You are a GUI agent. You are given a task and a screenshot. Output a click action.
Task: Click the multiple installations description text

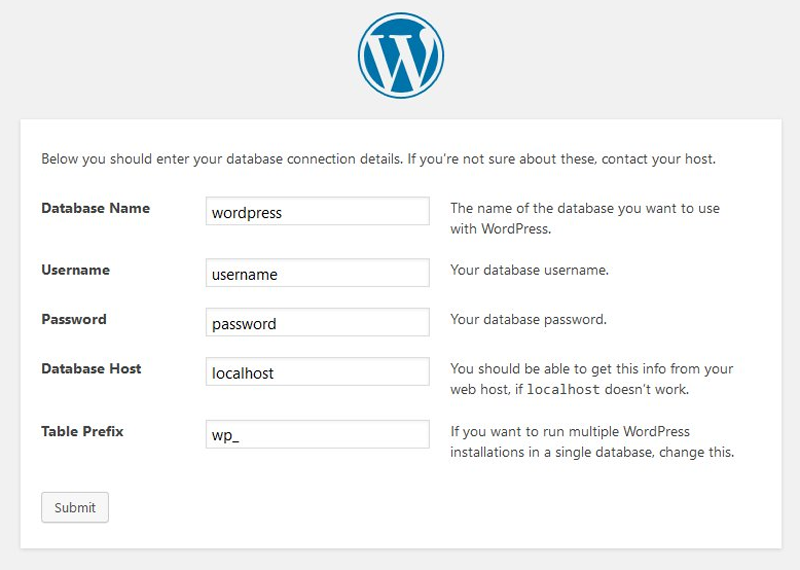tap(591, 442)
